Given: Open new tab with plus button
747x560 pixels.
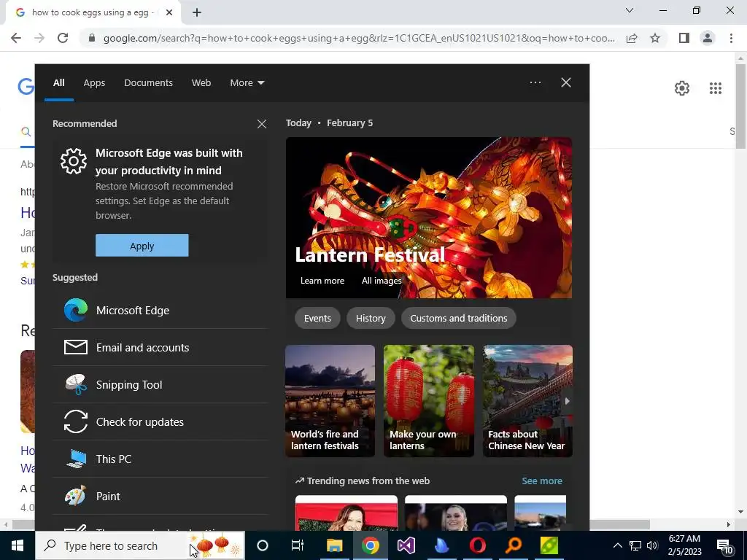Looking at the screenshot, I should tap(197, 12).
